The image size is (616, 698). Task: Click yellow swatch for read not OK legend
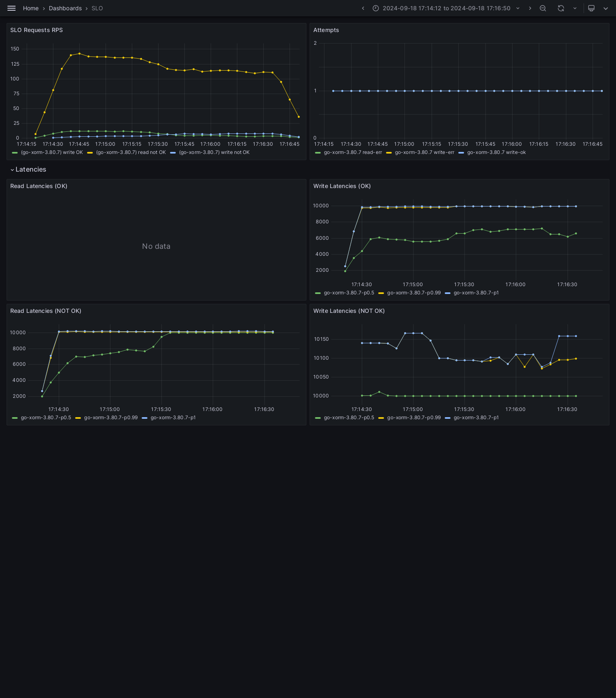coord(90,153)
